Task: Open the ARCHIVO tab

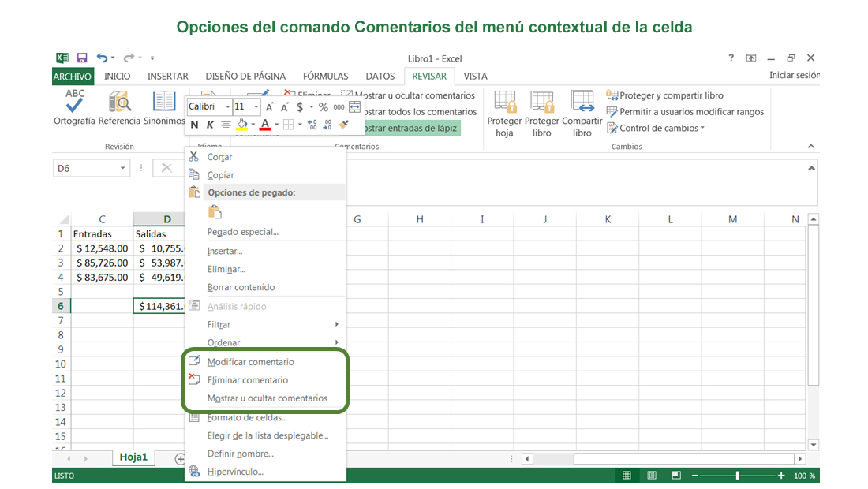Action: point(73,77)
